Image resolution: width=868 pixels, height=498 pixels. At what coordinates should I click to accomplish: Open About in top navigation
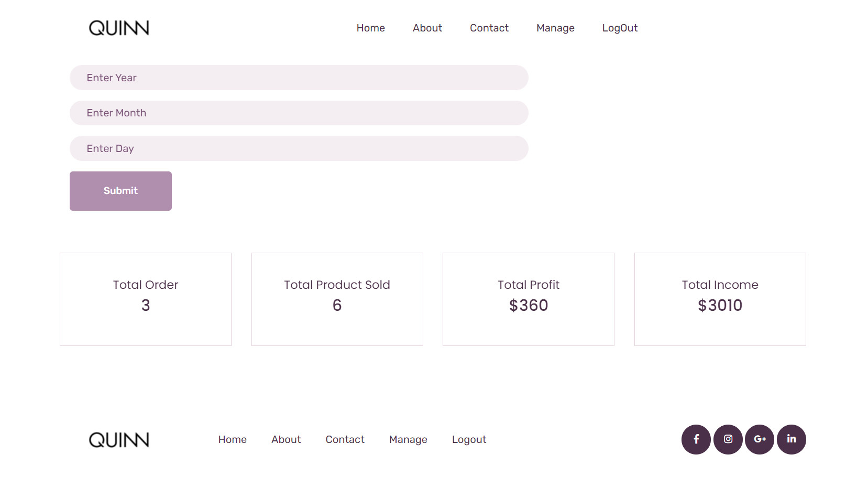(427, 28)
